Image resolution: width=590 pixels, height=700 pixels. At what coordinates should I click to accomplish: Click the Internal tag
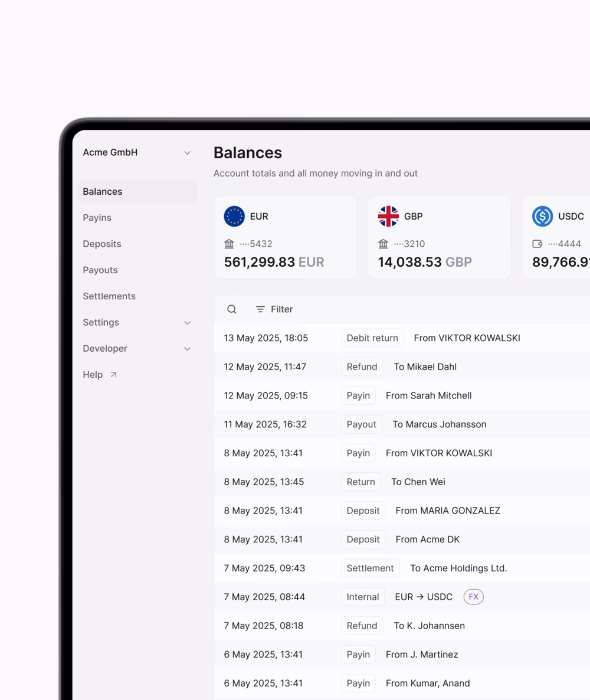click(x=363, y=597)
